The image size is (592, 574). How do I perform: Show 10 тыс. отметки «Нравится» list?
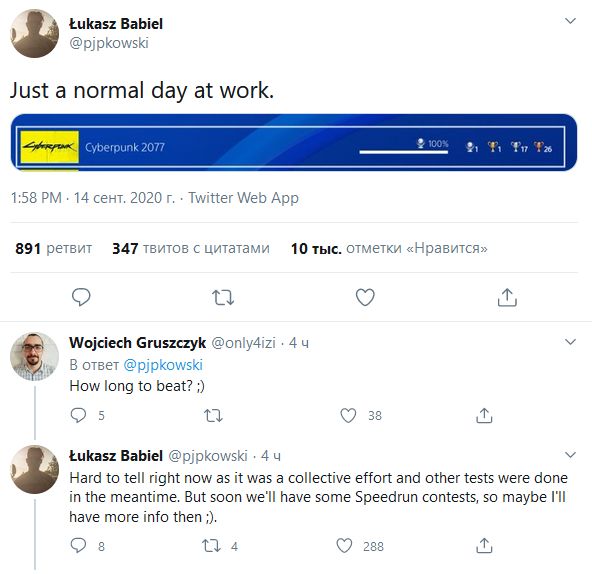pyautogui.click(x=389, y=248)
